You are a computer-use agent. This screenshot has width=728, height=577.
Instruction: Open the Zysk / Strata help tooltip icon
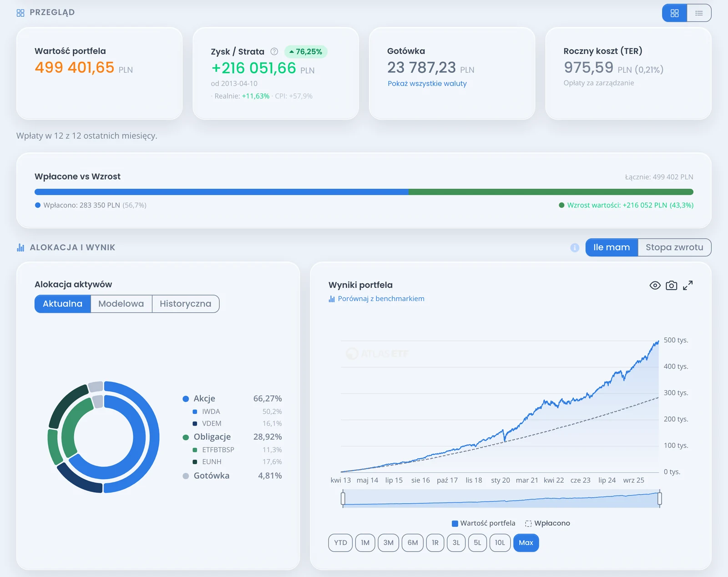point(274,51)
